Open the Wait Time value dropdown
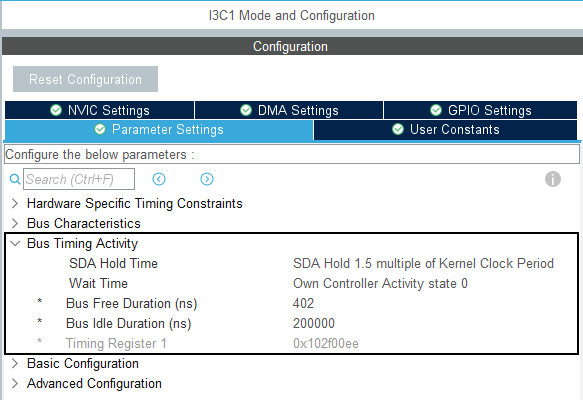 (x=380, y=284)
